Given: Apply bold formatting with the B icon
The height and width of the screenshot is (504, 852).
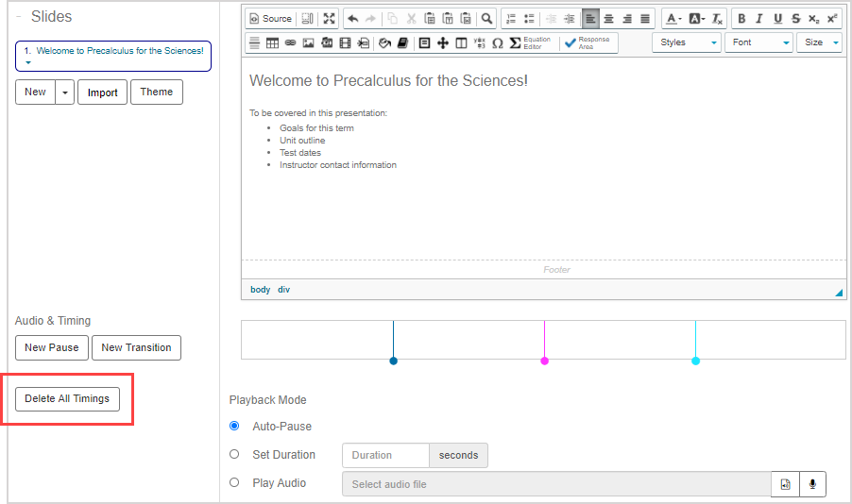Looking at the screenshot, I should pos(741,18).
